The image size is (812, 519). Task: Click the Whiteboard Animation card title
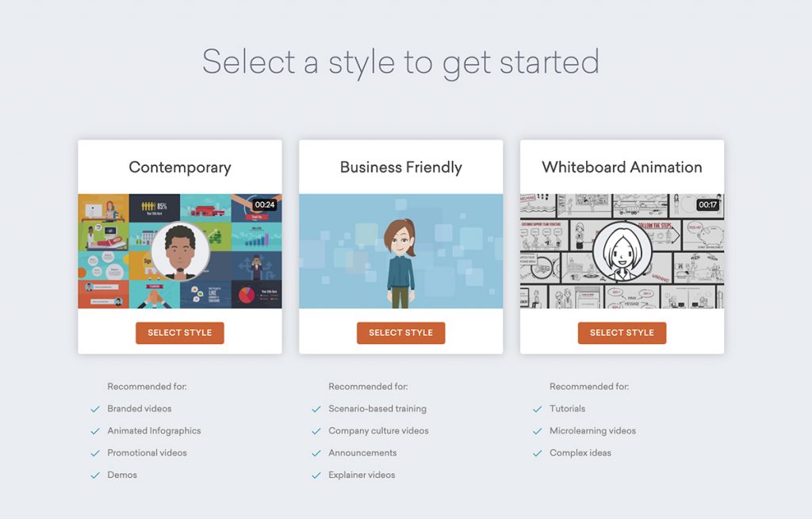coord(622,167)
